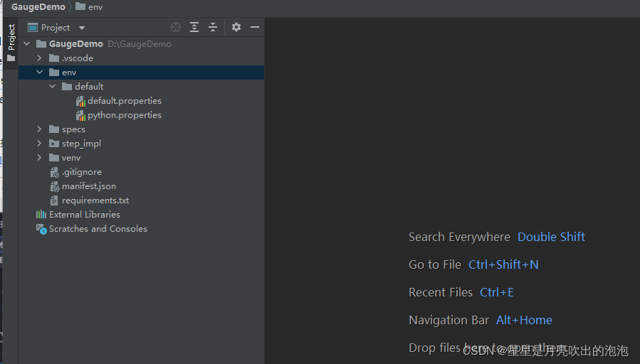Click the default folder icon in tree
Image resolution: width=640 pixels, height=364 pixels.
pos(67,87)
